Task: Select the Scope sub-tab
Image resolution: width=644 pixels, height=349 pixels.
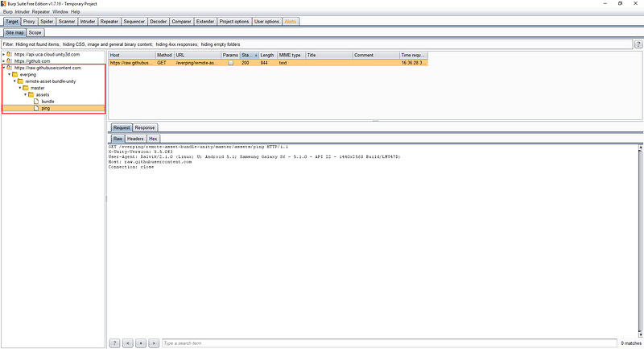Action: [35, 32]
